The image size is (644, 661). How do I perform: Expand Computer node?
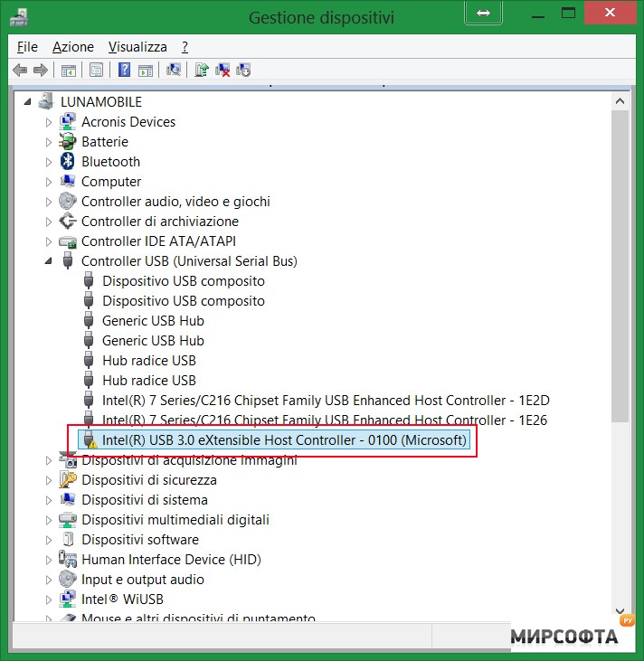click(x=49, y=182)
